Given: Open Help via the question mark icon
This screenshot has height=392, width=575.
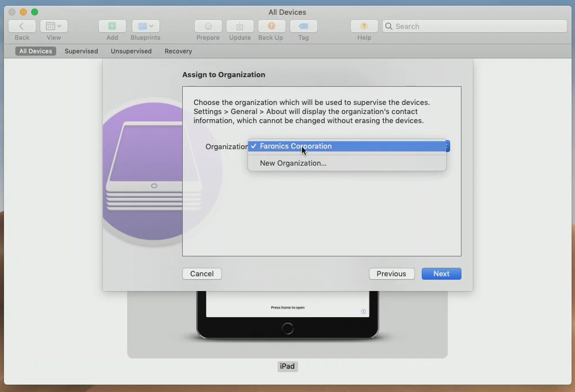Looking at the screenshot, I should 364,26.
